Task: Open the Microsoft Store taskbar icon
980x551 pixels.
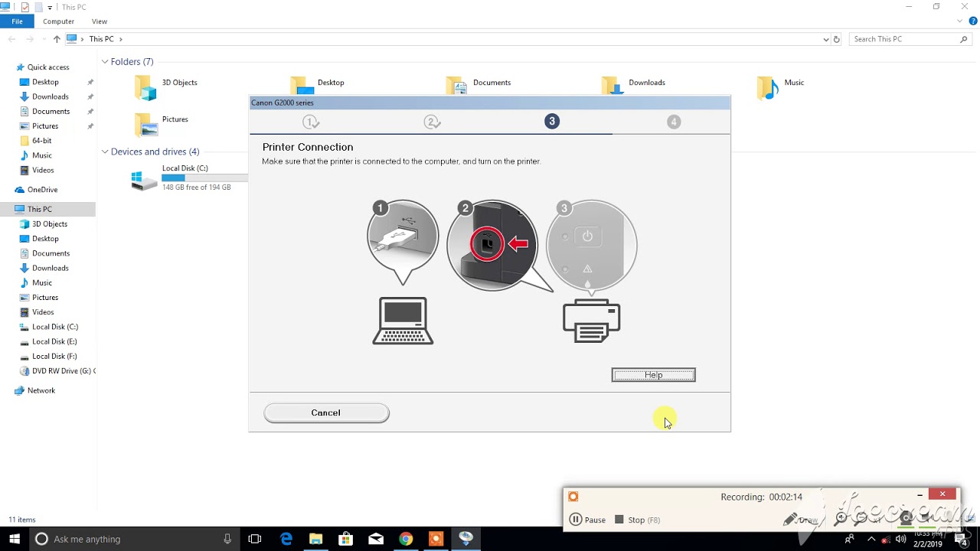Action: (345, 539)
